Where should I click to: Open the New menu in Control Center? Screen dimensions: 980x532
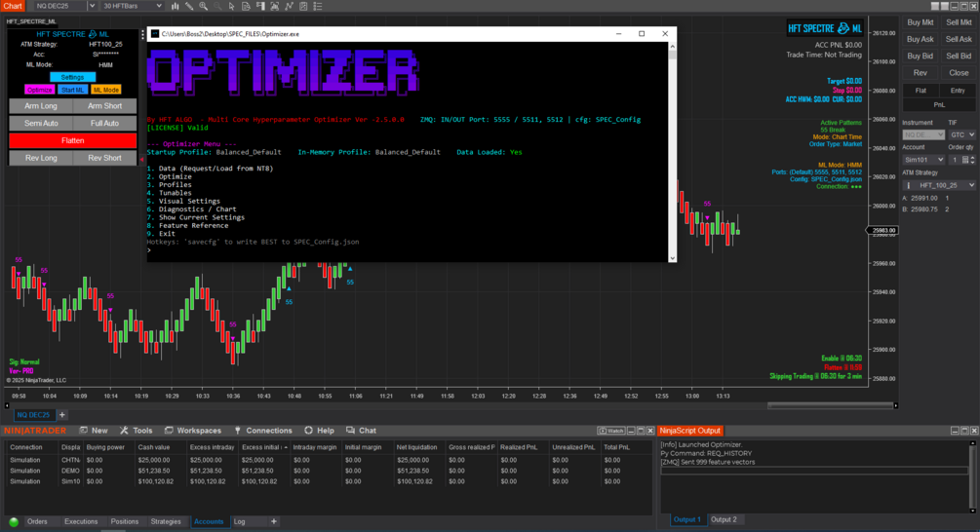point(94,431)
